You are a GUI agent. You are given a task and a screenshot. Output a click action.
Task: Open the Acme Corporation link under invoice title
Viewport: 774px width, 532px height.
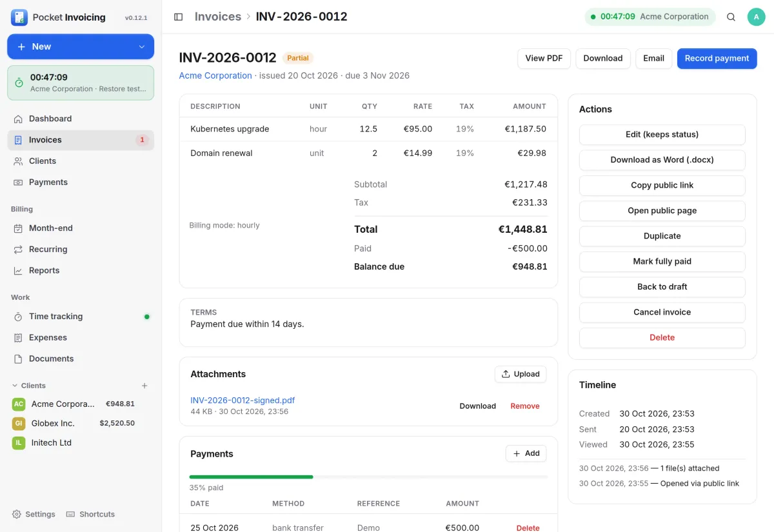point(215,75)
